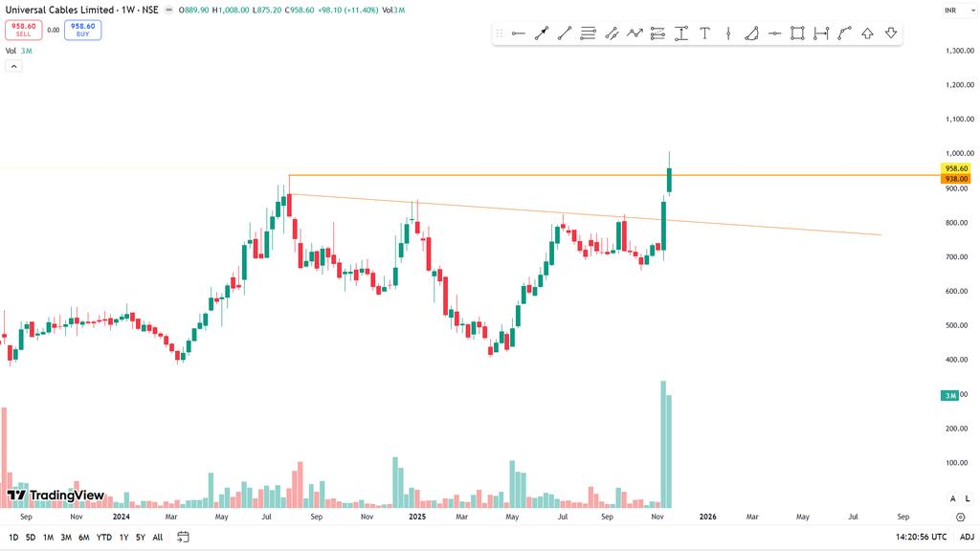Select the trend-based Fib extension tool
Screen dimensions: 980x551
[x=657, y=33]
